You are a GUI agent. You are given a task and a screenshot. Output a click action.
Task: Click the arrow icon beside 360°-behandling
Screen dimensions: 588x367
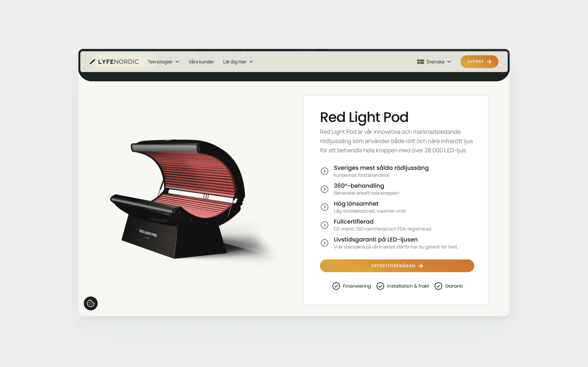point(324,189)
